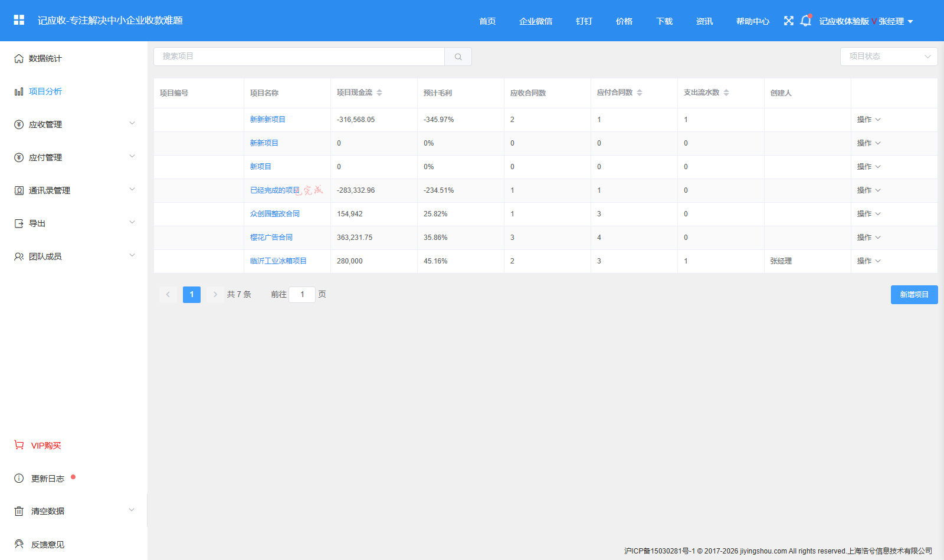Click the VIP购买 cart icon
This screenshot has width=944, height=560.
(19, 445)
